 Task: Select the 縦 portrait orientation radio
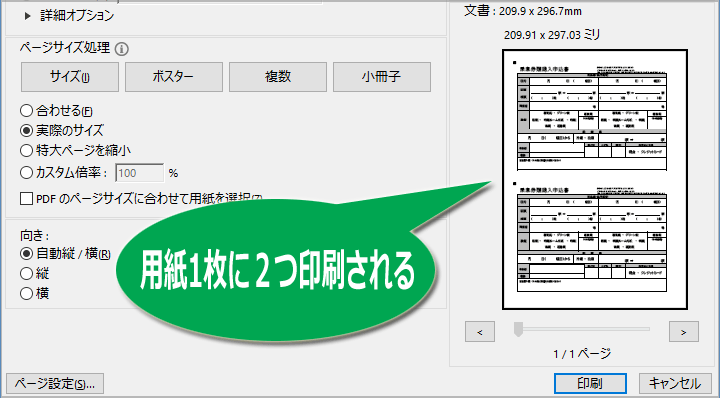27,274
